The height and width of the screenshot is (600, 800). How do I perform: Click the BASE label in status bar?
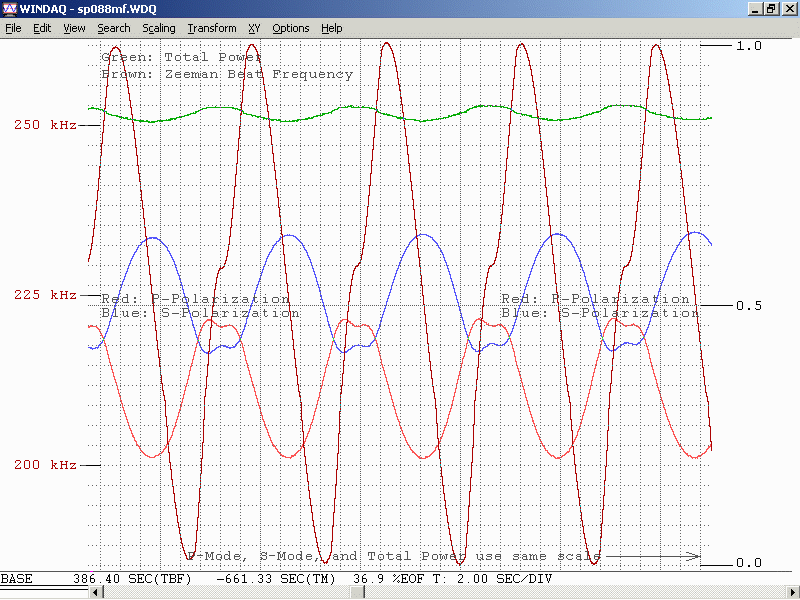pyautogui.click(x=16, y=580)
